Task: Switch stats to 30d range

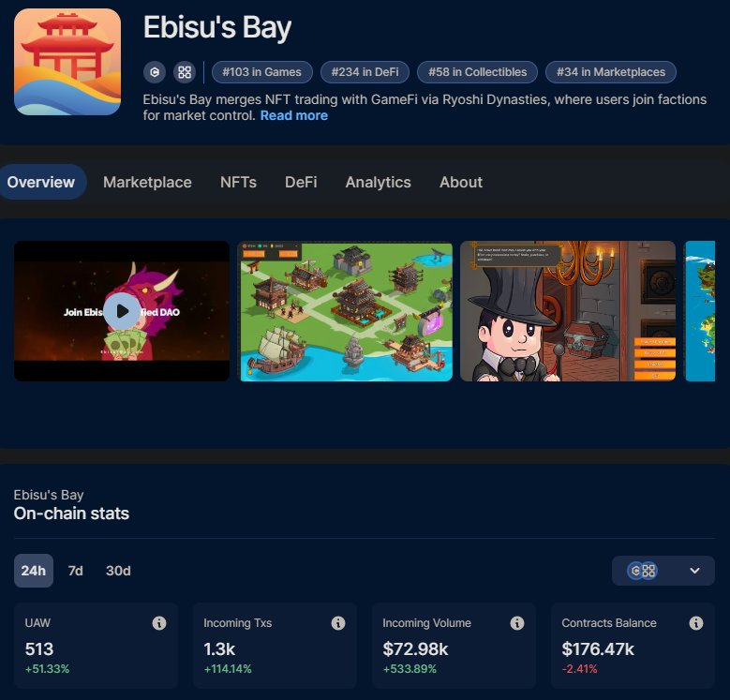Action: [x=118, y=571]
